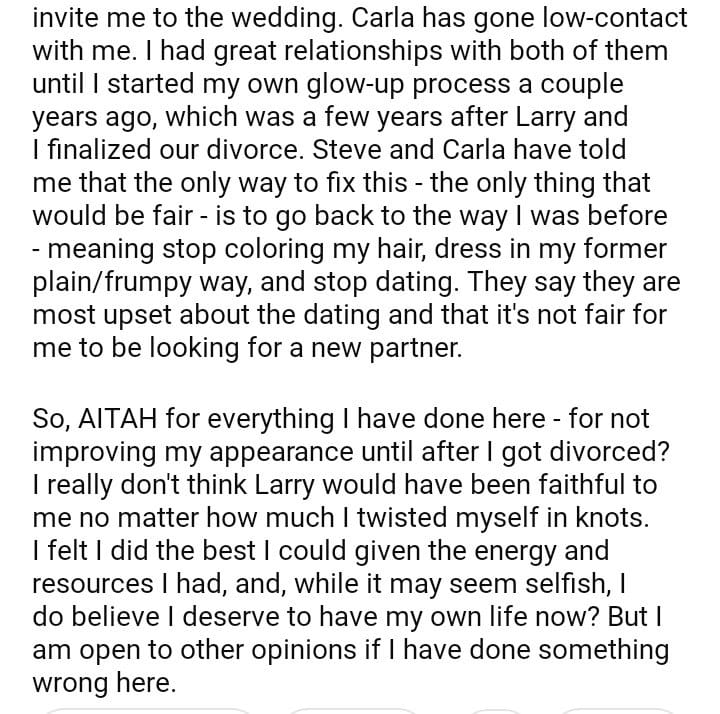Click the small third pill at the bottom edge
The width and height of the screenshot is (720, 714).
pos(497,710)
